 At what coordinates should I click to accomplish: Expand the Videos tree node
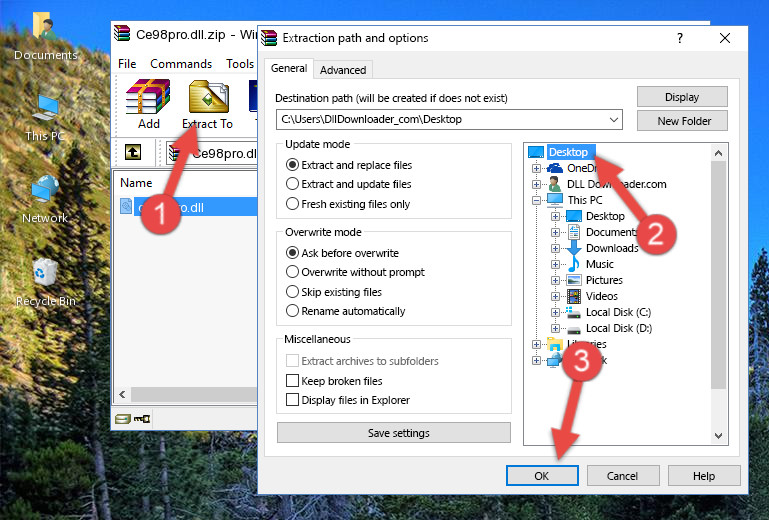[x=555, y=296]
